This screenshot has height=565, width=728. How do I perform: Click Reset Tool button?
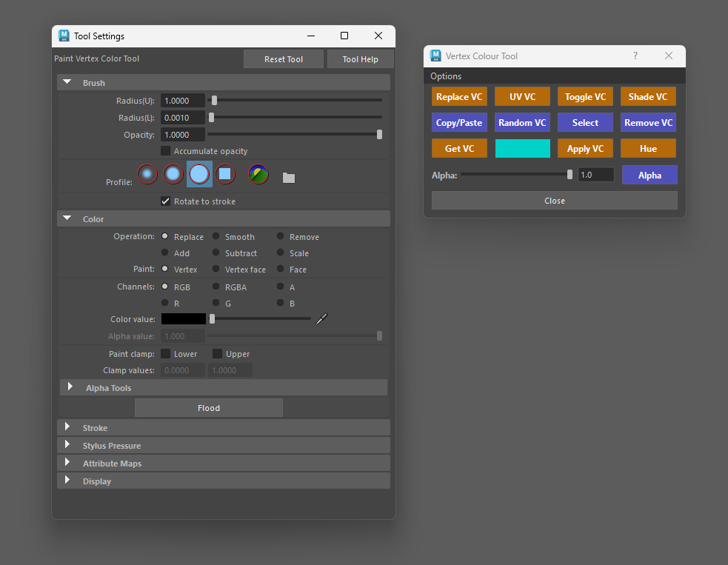284,59
